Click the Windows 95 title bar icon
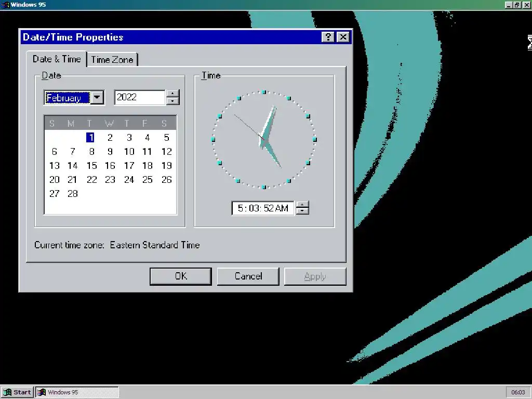The image size is (532, 399). coord(5,5)
